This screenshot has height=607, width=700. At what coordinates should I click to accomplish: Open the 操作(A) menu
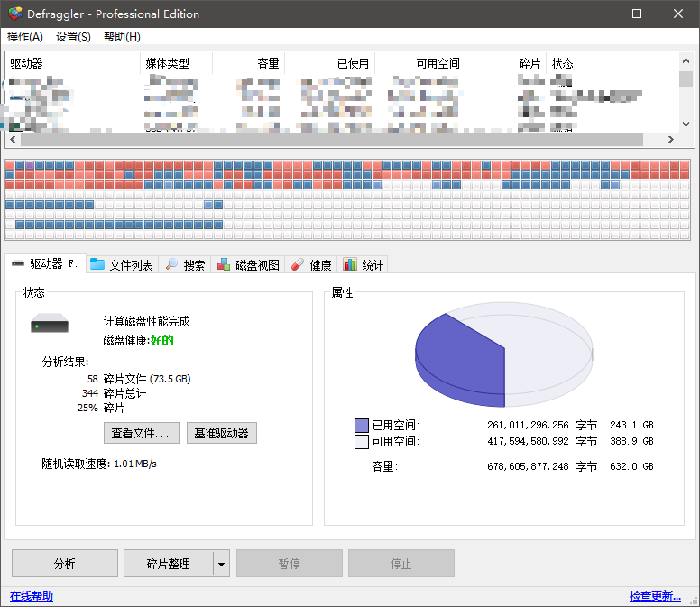tap(25, 37)
